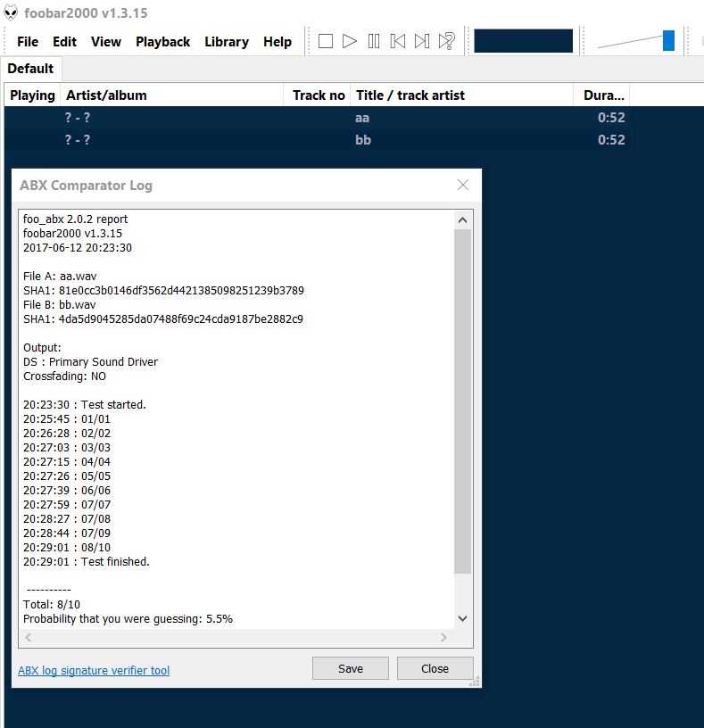704x728 pixels.
Task: Sort by Artist/album column header
Action: click(172, 95)
